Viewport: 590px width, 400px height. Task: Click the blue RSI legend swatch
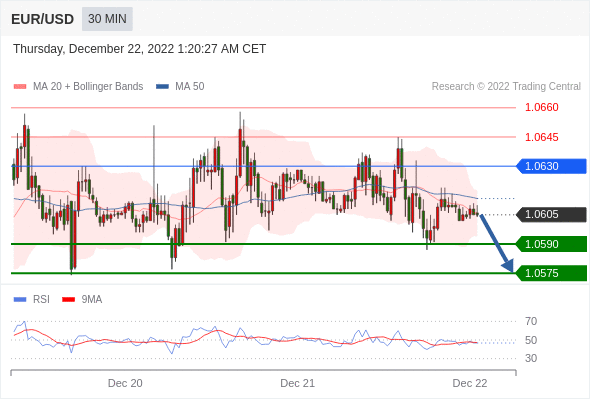20,300
